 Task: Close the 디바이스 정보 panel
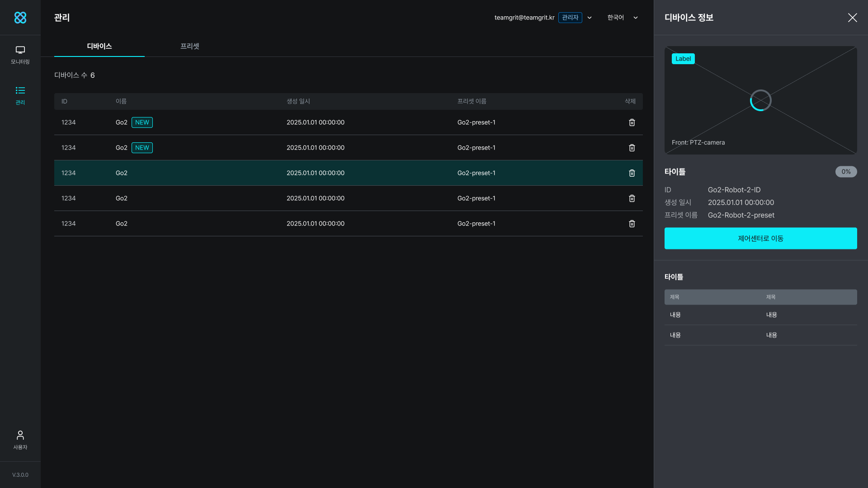(x=852, y=18)
